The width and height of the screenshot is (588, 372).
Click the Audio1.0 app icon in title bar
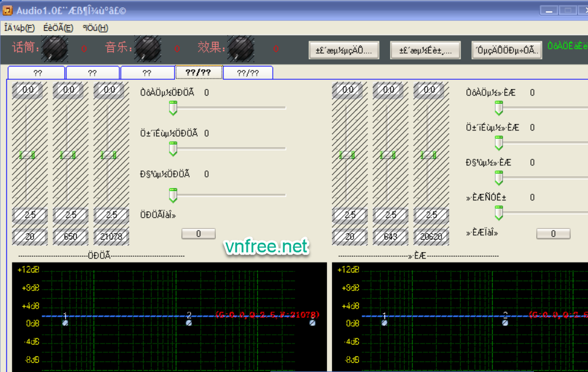coord(8,10)
